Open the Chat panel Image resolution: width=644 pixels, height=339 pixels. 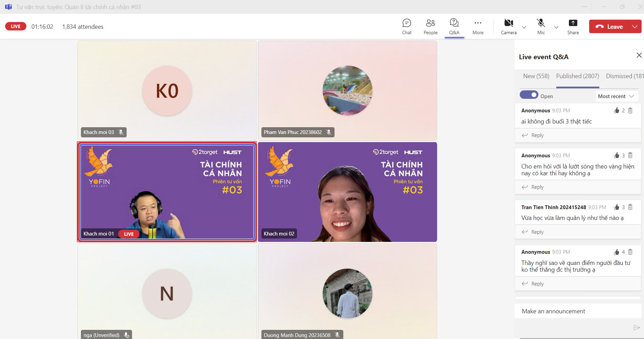(x=407, y=27)
